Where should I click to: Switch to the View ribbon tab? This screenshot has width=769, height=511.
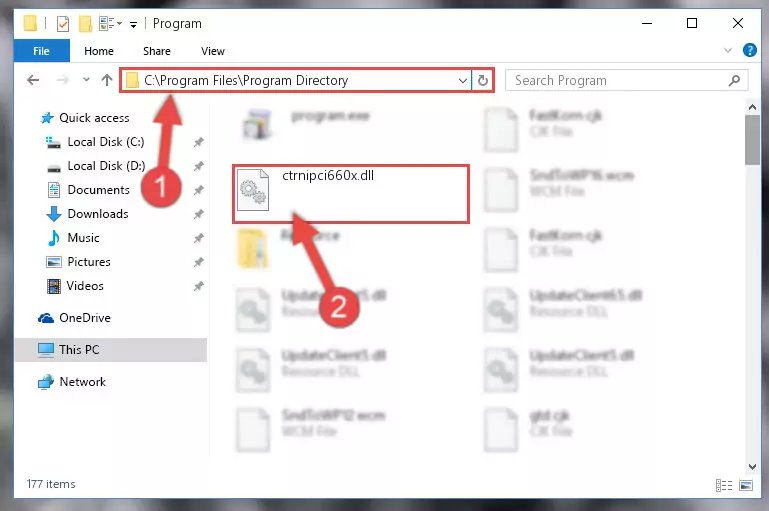click(x=213, y=51)
